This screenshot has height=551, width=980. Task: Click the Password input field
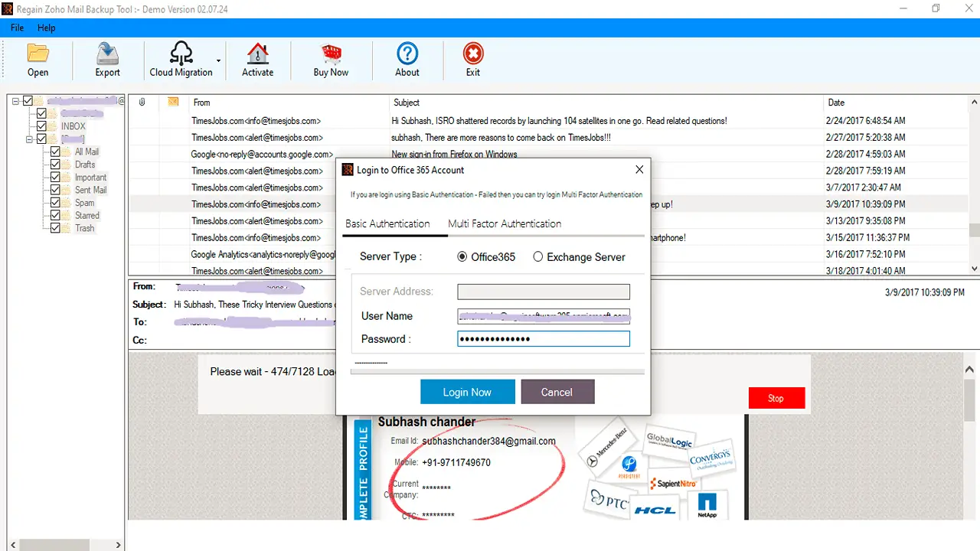click(544, 339)
